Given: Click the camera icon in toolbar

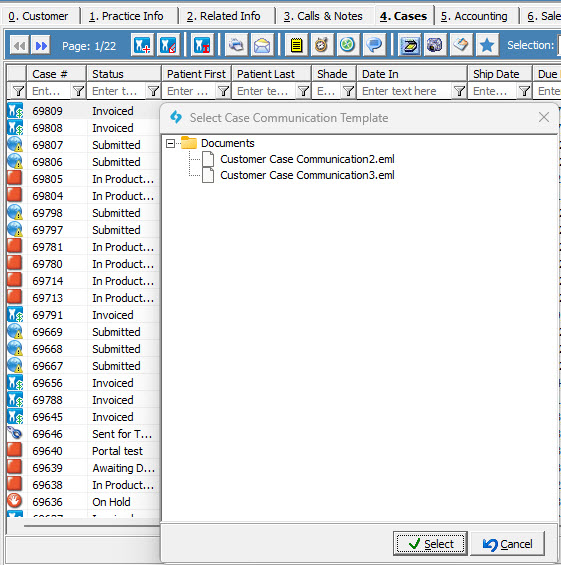Looking at the screenshot, I should click(435, 45).
